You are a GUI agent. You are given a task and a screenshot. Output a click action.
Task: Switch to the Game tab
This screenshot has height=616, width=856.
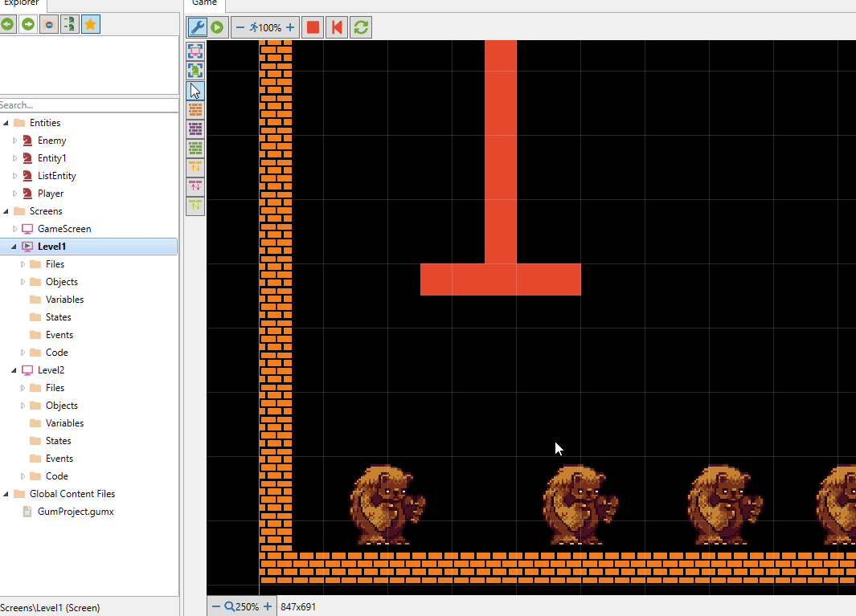click(204, 3)
